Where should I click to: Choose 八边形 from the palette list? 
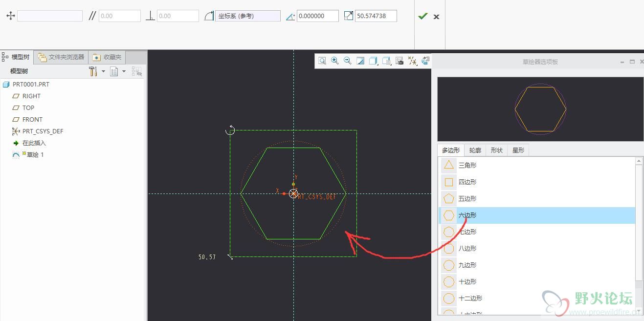[537, 248]
